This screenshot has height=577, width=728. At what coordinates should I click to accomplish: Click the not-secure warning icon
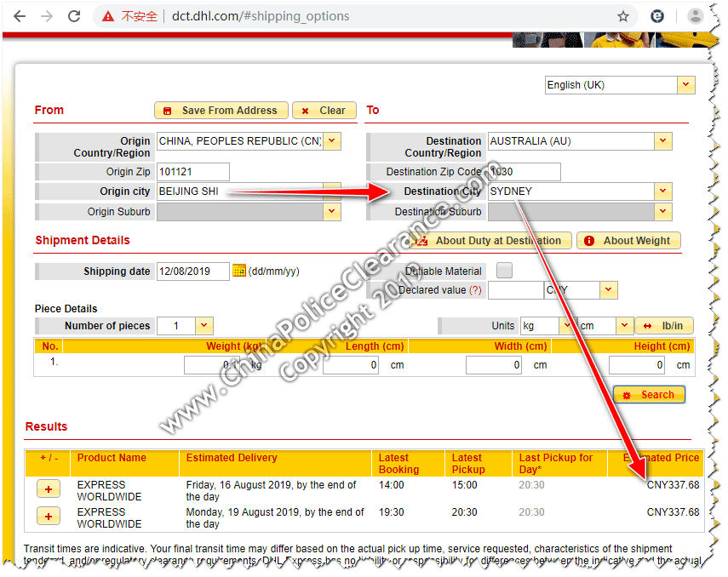click(x=108, y=17)
